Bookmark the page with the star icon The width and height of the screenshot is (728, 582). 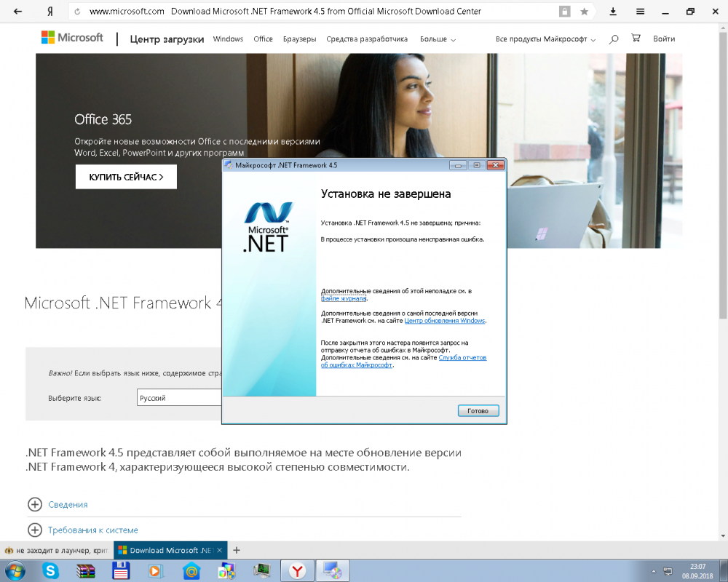584,12
